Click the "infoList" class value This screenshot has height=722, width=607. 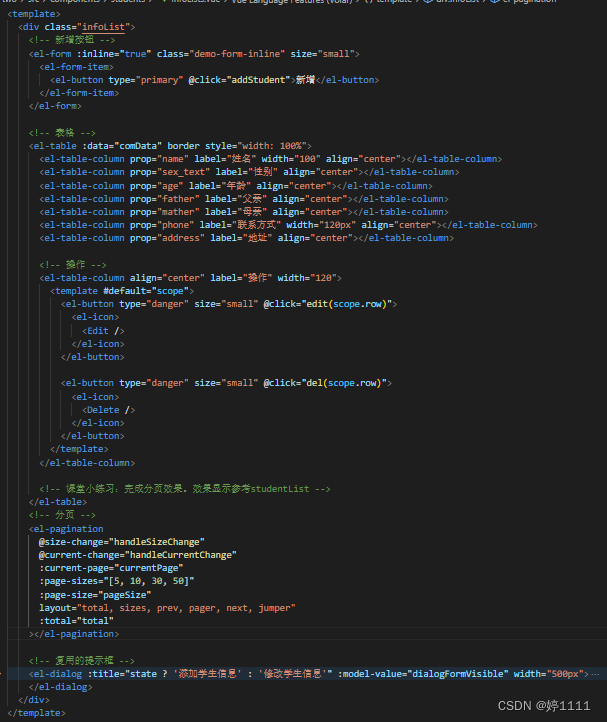[103, 27]
